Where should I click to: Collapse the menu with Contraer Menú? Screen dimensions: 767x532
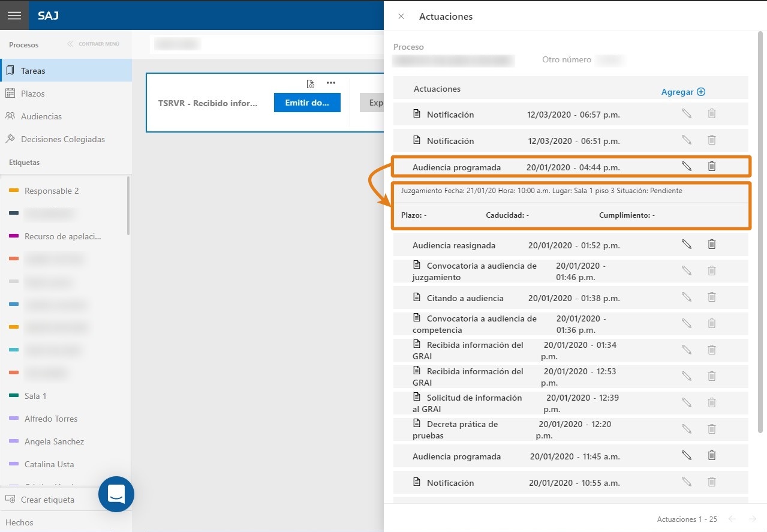94,44
